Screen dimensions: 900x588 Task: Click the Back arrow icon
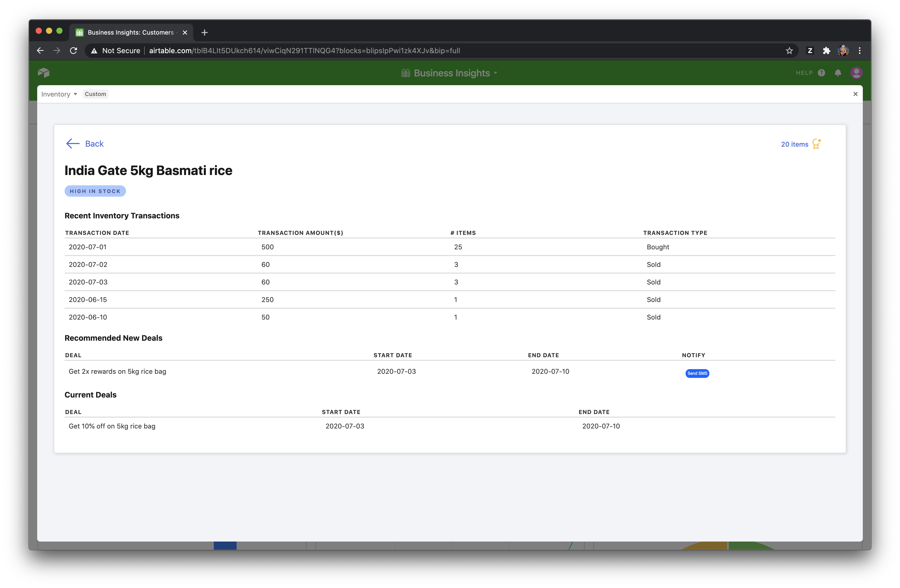click(73, 144)
